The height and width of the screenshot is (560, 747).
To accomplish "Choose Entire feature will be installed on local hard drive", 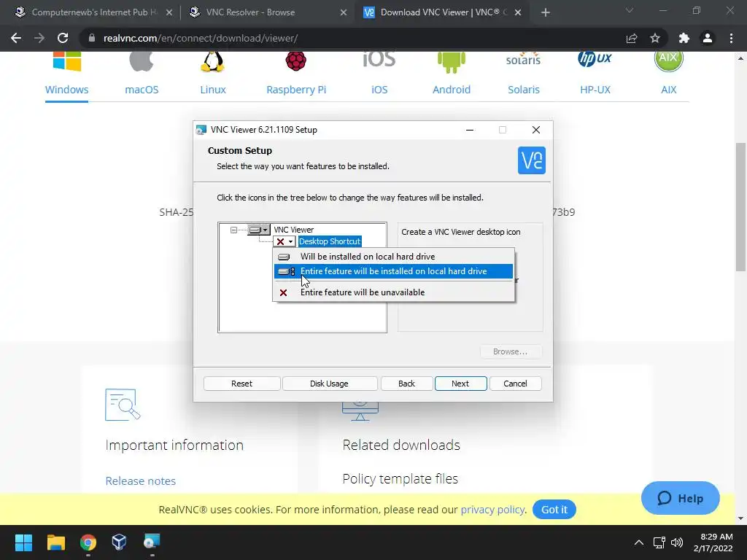I will 393,271.
